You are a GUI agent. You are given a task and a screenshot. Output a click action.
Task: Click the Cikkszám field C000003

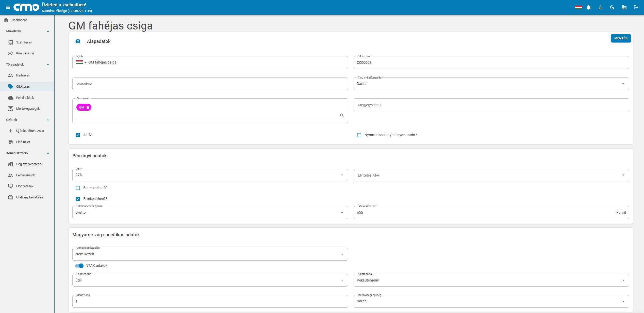pyautogui.click(x=491, y=62)
